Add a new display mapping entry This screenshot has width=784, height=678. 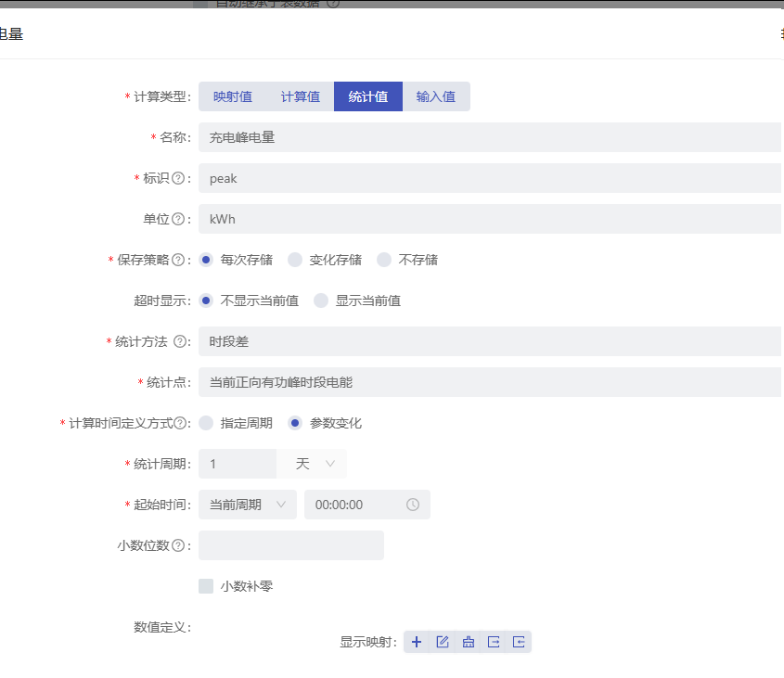[x=417, y=641]
